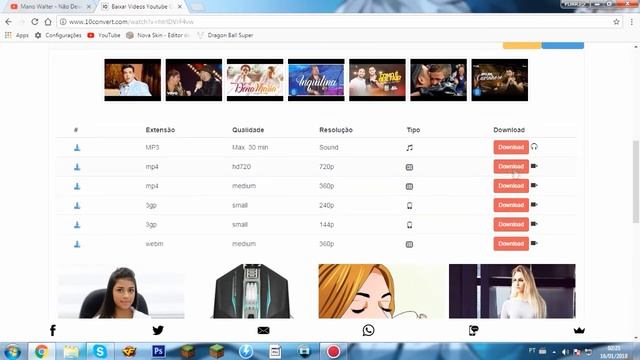Bookmark this page with the star icon

point(616,22)
